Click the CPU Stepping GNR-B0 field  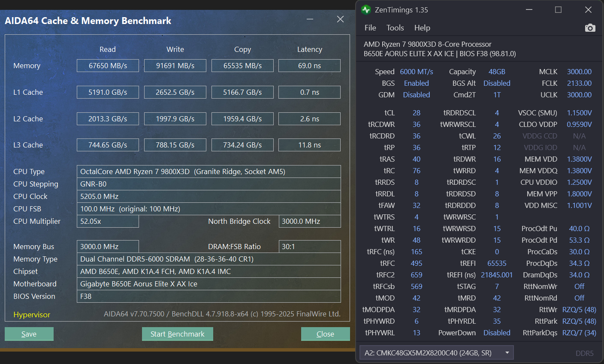coord(209,184)
